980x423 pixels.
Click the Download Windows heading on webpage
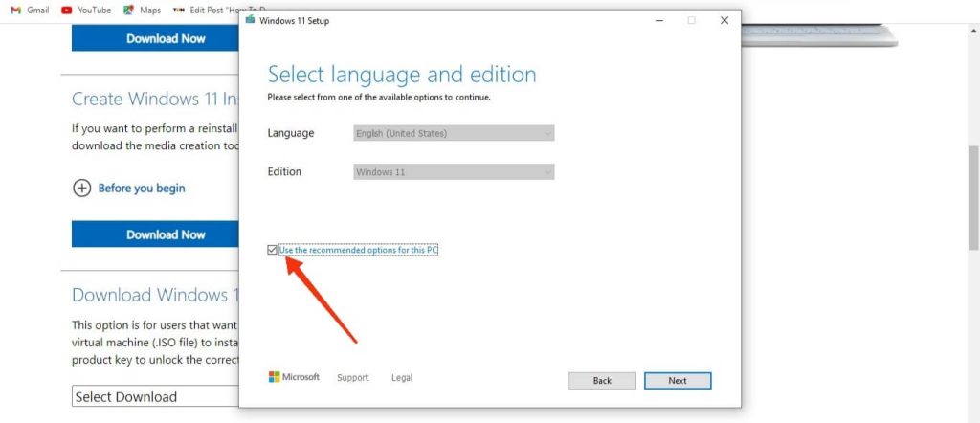pos(155,295)
